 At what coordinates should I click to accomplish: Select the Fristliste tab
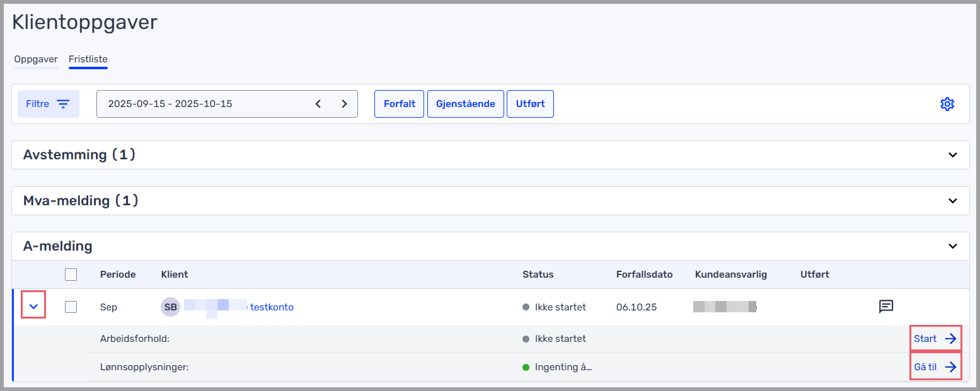coord(88,59)
